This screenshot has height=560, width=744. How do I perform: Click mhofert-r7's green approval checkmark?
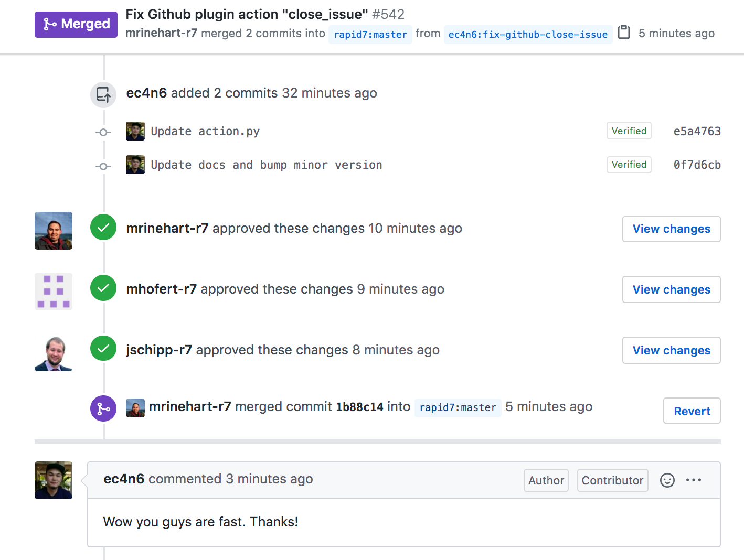(103, 288)
